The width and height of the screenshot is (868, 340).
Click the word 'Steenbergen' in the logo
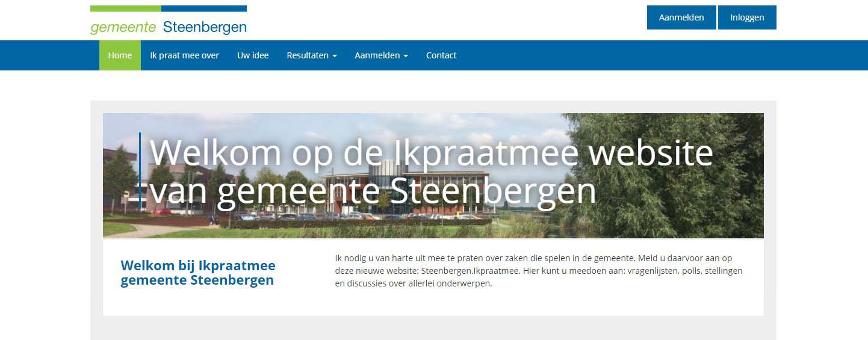205,27
